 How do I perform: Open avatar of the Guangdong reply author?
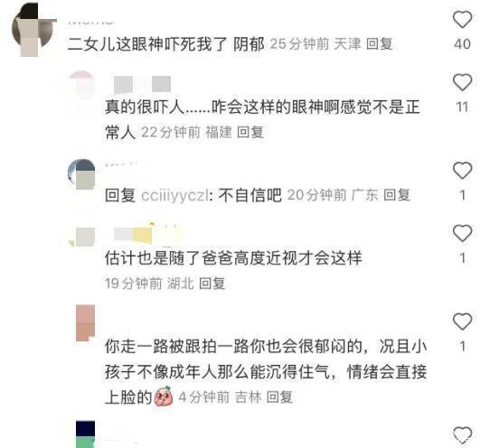pos(82,174)
